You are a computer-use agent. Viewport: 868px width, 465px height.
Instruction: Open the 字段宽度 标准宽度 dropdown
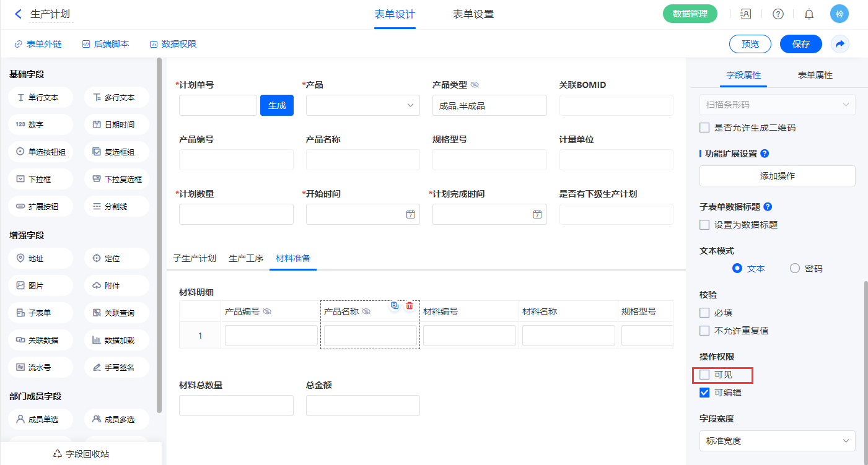pyautogui.click(x=777, y=441)
